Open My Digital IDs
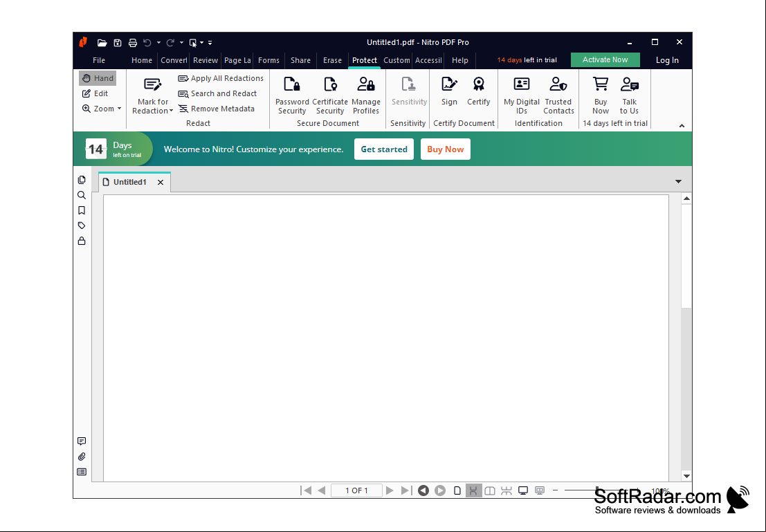Screen dimensions: 766x532 point(521,95)
